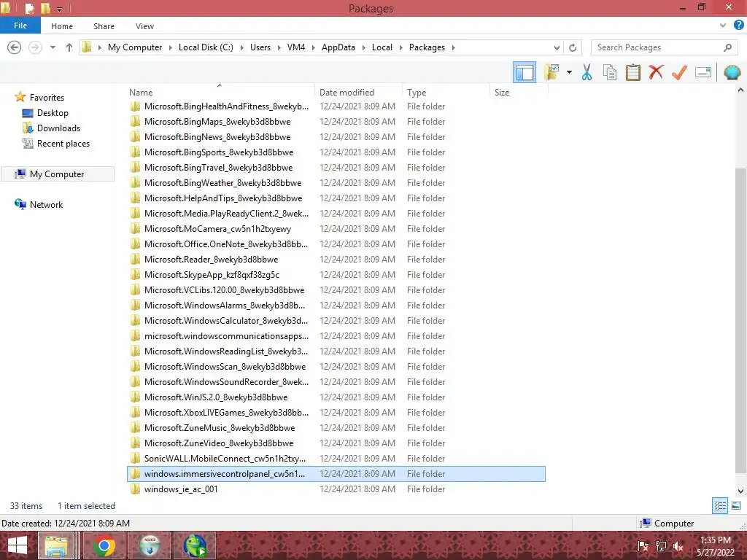Click the Local breadcrumb segment
This screenshot has height=560, width=747.
[382, 47]
